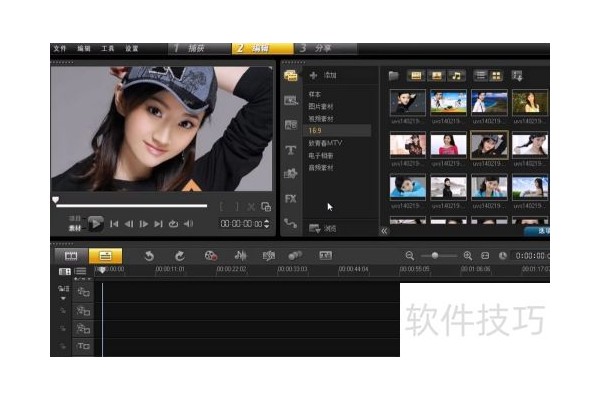Open the 浏览 browse dropdown

click(x=323, y=229)
